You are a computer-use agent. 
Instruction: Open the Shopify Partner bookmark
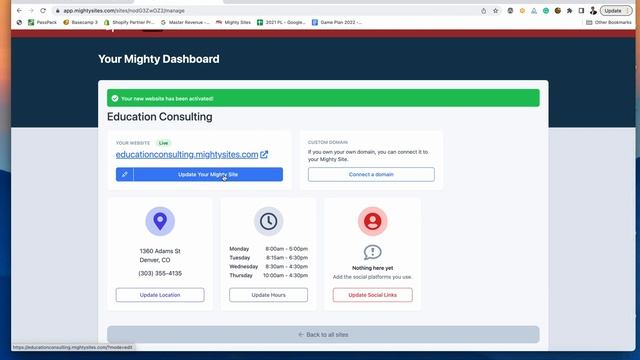(x=129, y=22)
